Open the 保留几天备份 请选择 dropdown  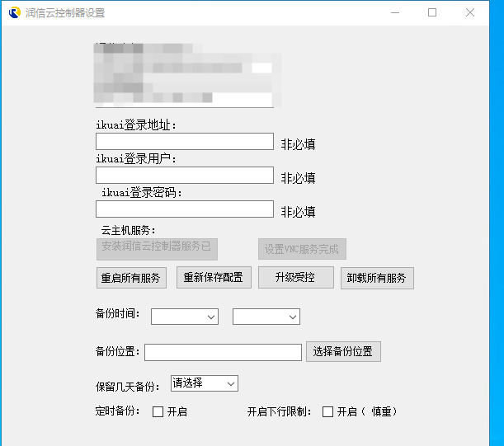tap(205, 383)
